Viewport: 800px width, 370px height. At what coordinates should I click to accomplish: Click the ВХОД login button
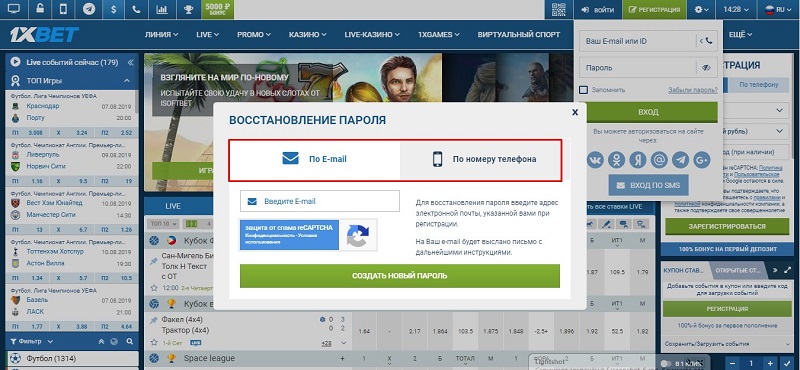tap(648, 112)
